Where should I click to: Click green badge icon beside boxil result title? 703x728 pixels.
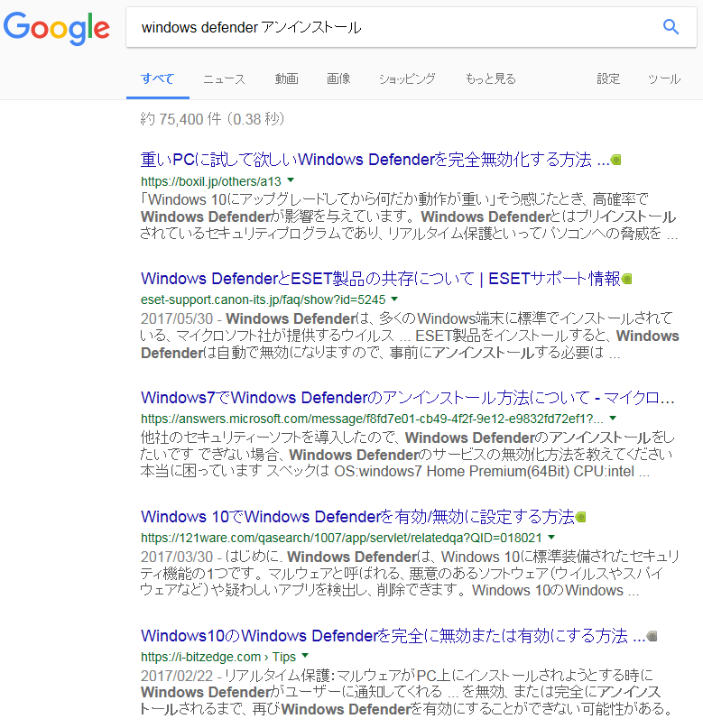tap(616, 161)
